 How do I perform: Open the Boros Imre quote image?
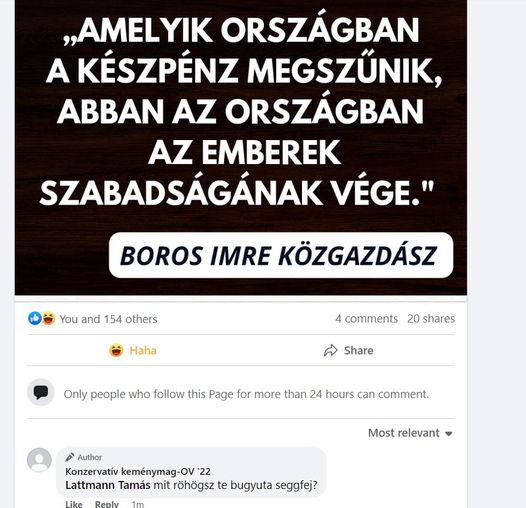pyautogui.click(x=241, y=148)
